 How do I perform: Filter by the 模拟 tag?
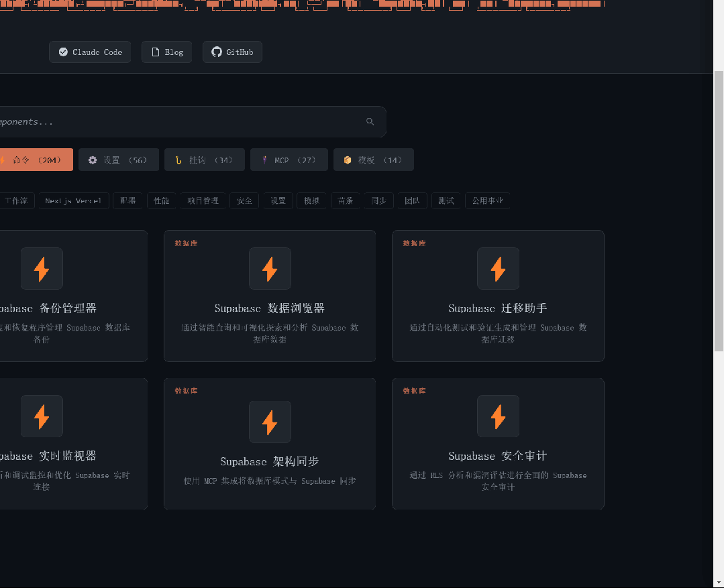pos(311,200)
